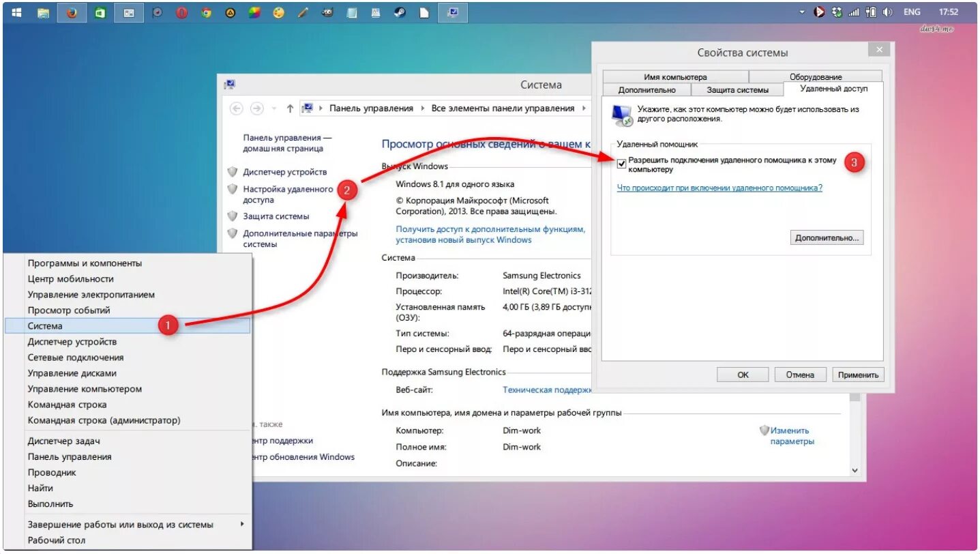Image resolution: width=980 pixels, height=554 pixels.
Task: Click 'Получить доступ к дополнительным функциям' link
Action: 490,235
